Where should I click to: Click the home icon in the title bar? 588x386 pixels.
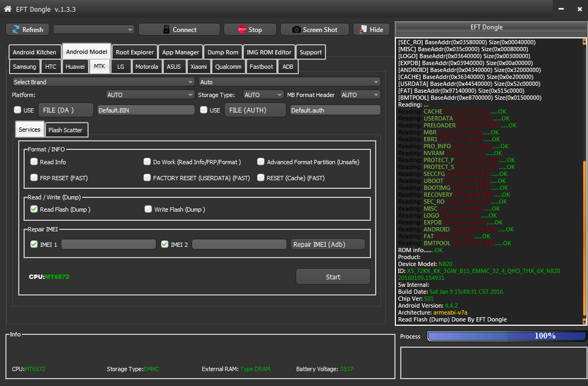(7, 9)
